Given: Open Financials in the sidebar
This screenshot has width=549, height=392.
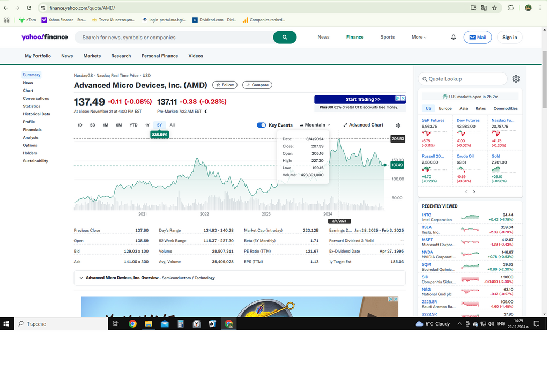Looking at the screenshot, I should (x=32, y=130).
